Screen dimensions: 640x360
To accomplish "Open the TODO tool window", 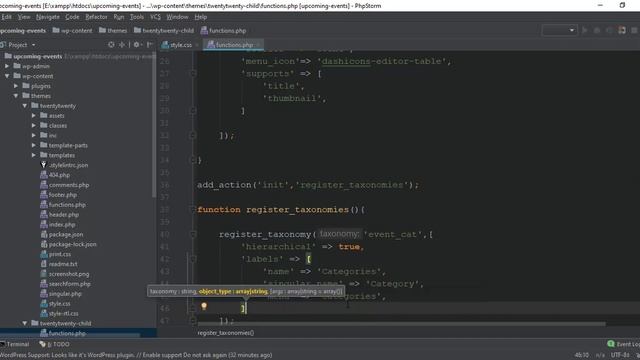I will pyautogui.click(x=54, y=344).
